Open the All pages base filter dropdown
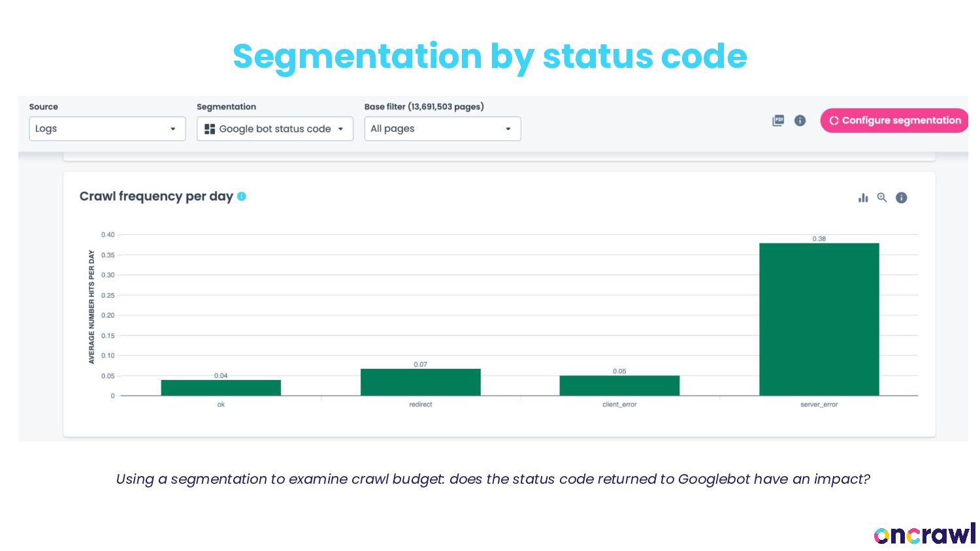This screenshot has width=980, height=551. coord(442,129)
